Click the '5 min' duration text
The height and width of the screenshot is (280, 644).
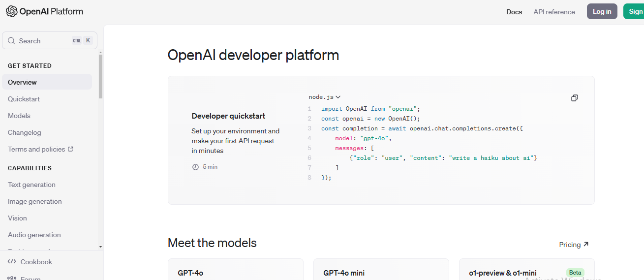tap(210, 167)
